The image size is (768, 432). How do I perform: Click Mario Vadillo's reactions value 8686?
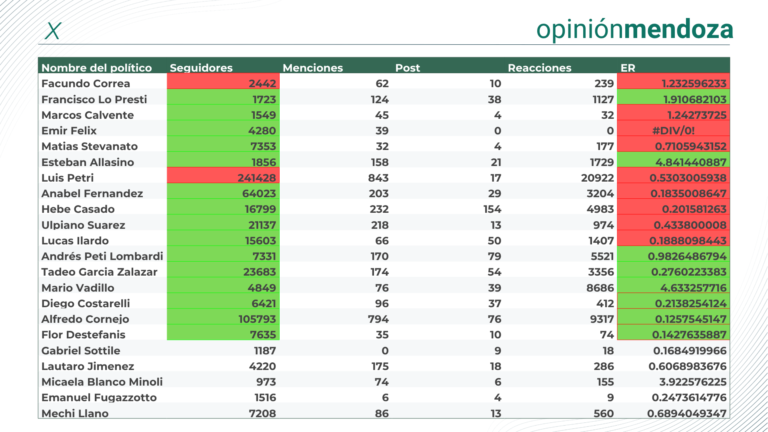pyautogui.click(x=600, y=288)
